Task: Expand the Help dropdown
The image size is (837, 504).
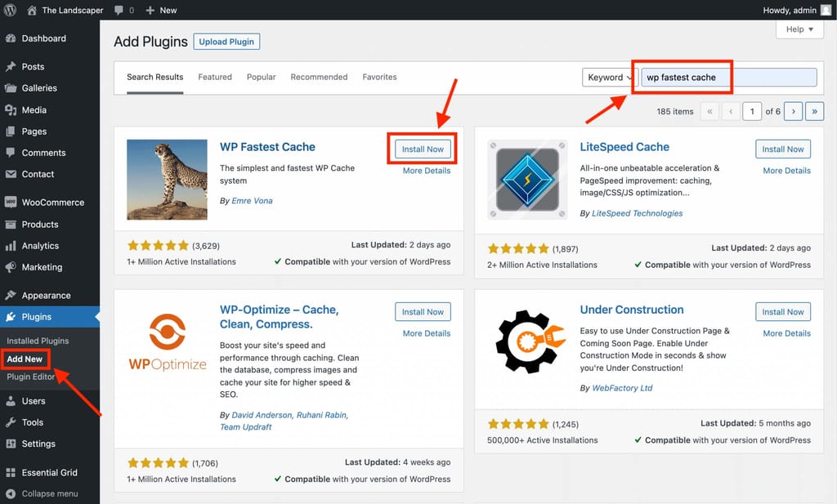Action: [799, 29]
